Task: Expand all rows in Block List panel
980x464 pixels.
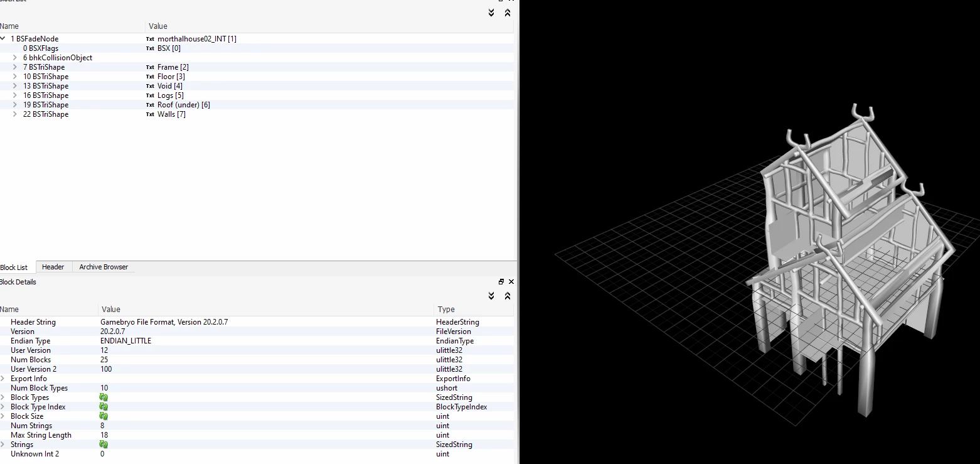Action: 491,13
